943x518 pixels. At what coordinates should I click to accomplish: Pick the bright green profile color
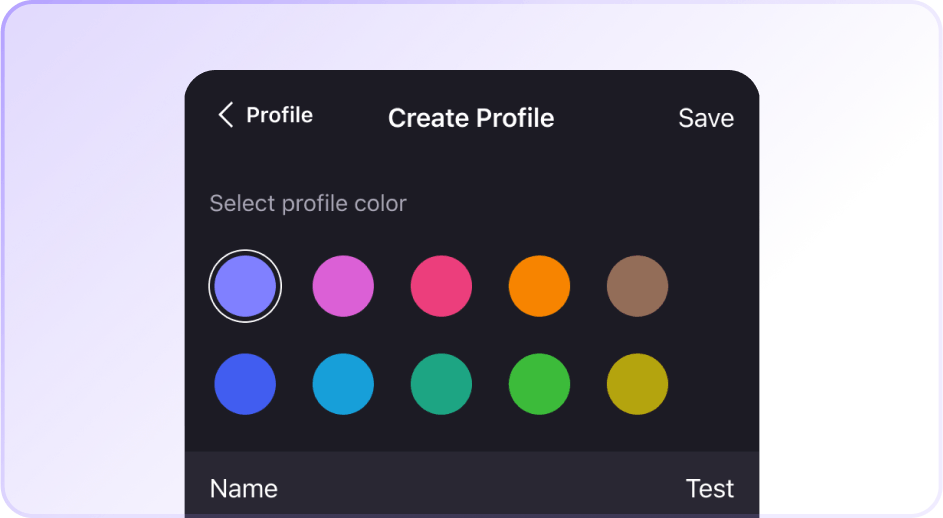click(539, 384)
